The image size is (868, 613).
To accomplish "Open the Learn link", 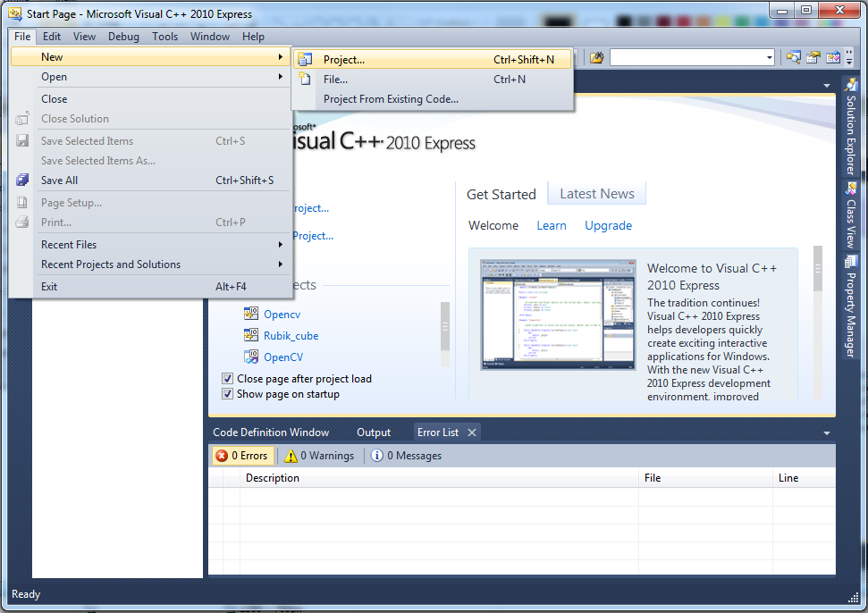I will [552, 226].
